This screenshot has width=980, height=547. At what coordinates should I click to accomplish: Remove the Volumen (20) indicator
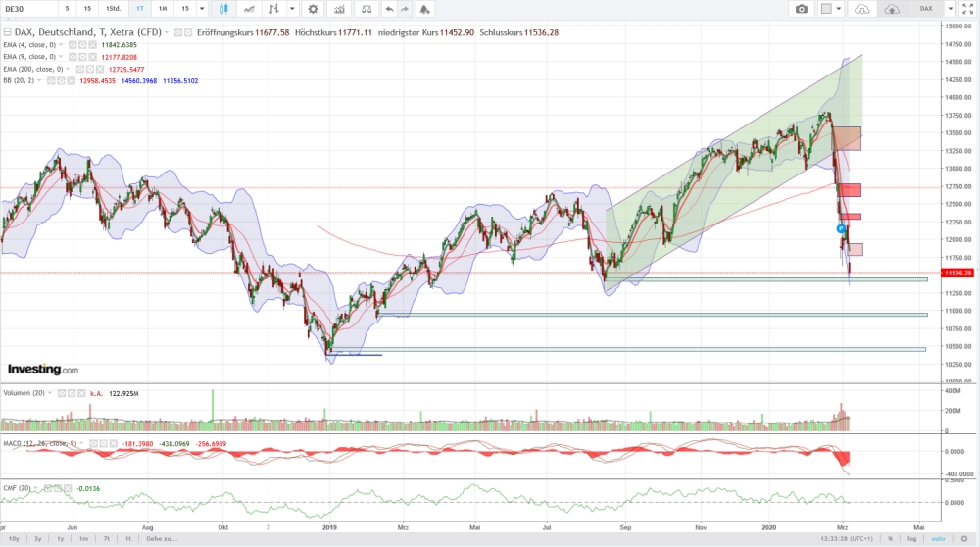pyautogui.click(x=82, y=393)
